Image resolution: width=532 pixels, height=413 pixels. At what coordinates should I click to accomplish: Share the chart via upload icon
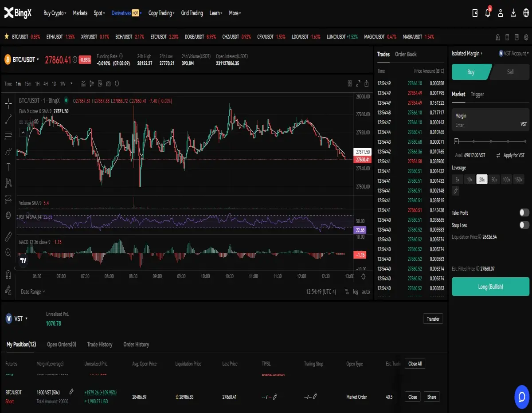[x=367, y=83]
